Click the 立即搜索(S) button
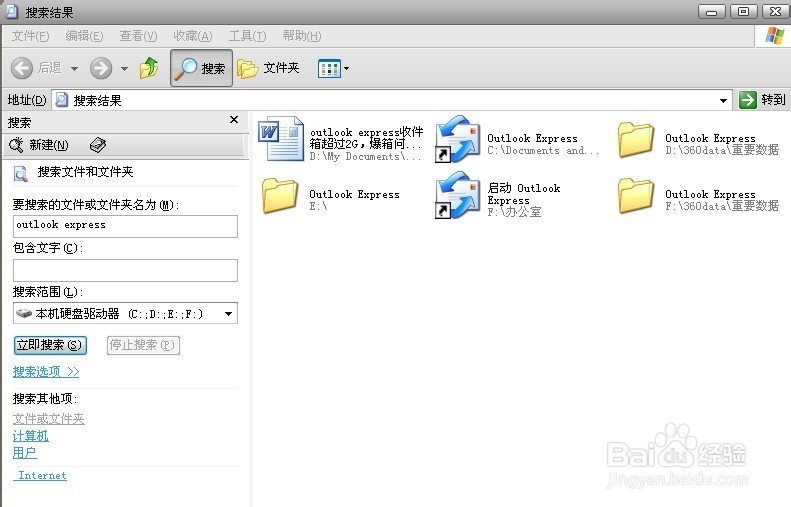 50,345
